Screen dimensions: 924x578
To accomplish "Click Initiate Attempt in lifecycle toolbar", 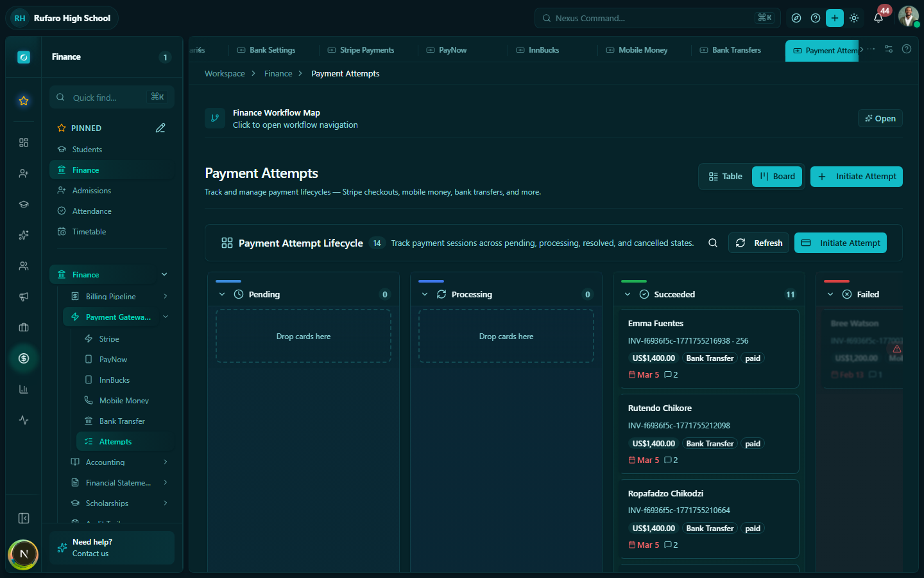I will coord(841,243).
